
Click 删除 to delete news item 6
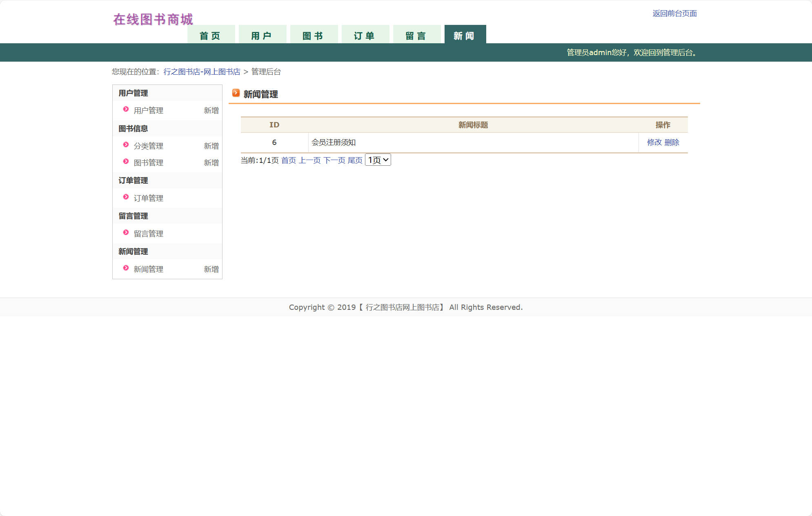coord(672,142)
